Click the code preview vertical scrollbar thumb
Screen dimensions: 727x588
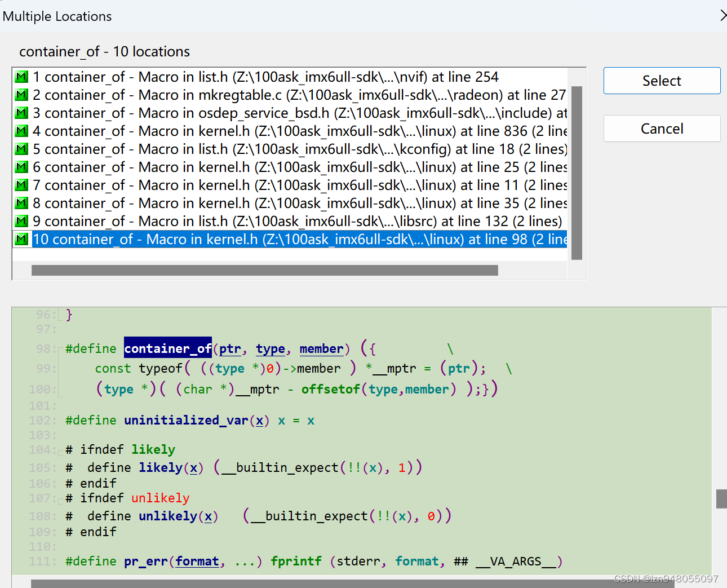pos(721,499)
